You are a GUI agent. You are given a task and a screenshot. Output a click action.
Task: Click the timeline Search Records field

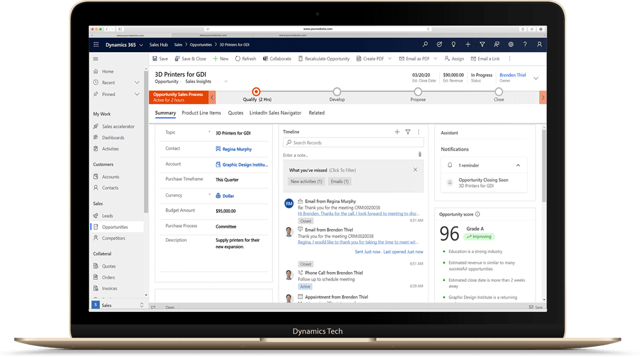pos(353,143)
